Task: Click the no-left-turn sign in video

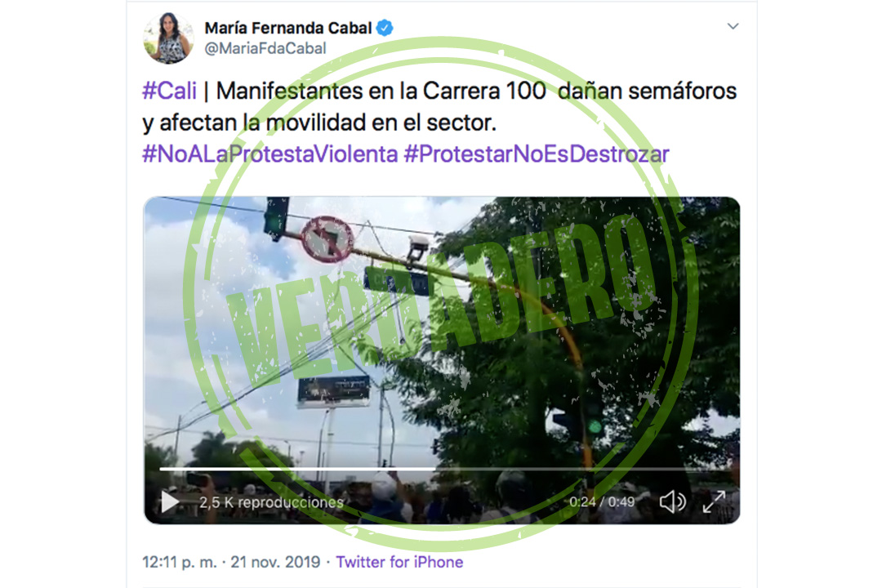Action: click(x=327, y=239)
